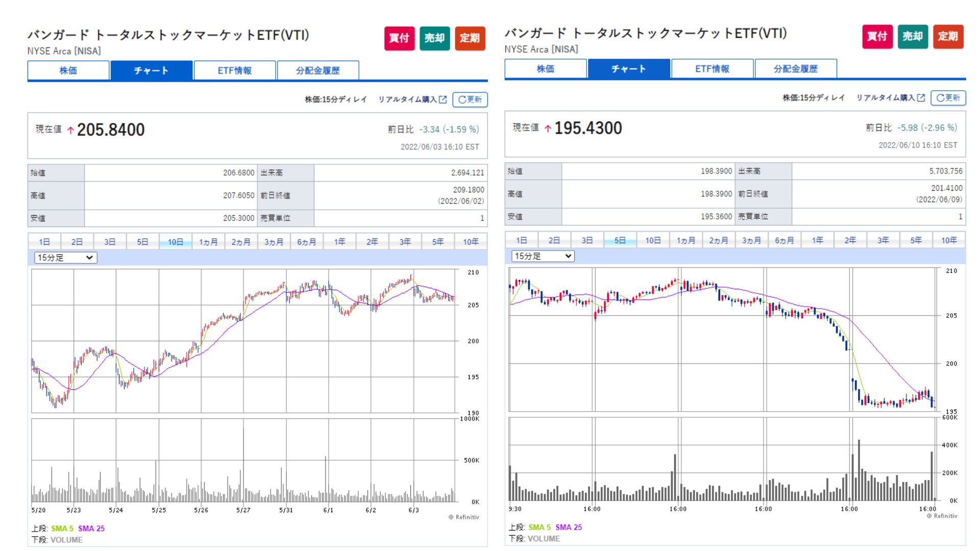
Task: Select 6カ月 range in left chart
Action: pos(307,242)
